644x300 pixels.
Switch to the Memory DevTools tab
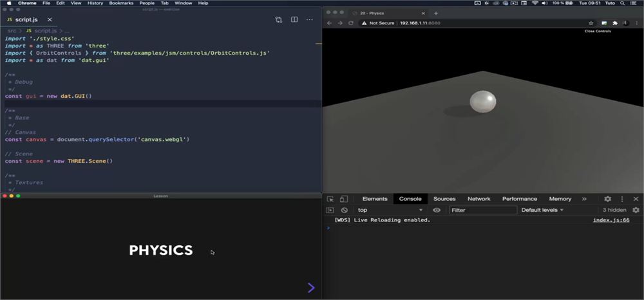pos(560,199)
